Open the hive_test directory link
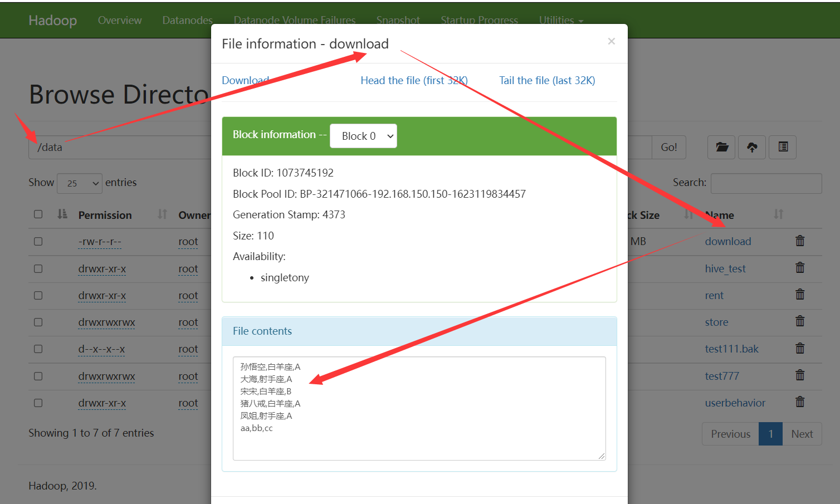This screenshot has height=504, width=840. [725, 268]
